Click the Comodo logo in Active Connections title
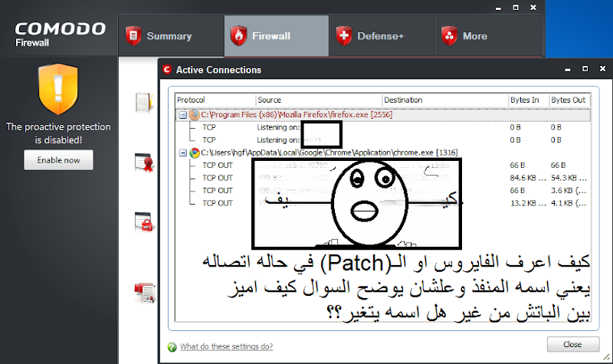This screenshot has width=613, height=364. tap(167, 70)
